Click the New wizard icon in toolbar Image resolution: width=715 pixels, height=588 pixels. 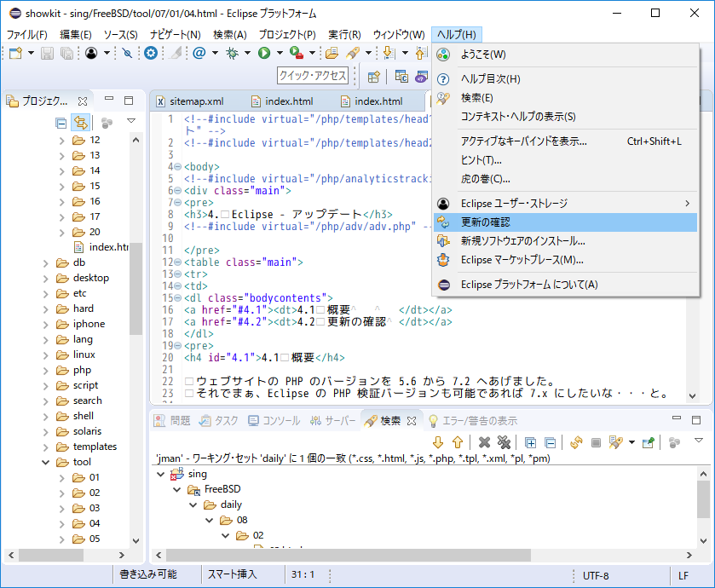(x=16, y=54)
